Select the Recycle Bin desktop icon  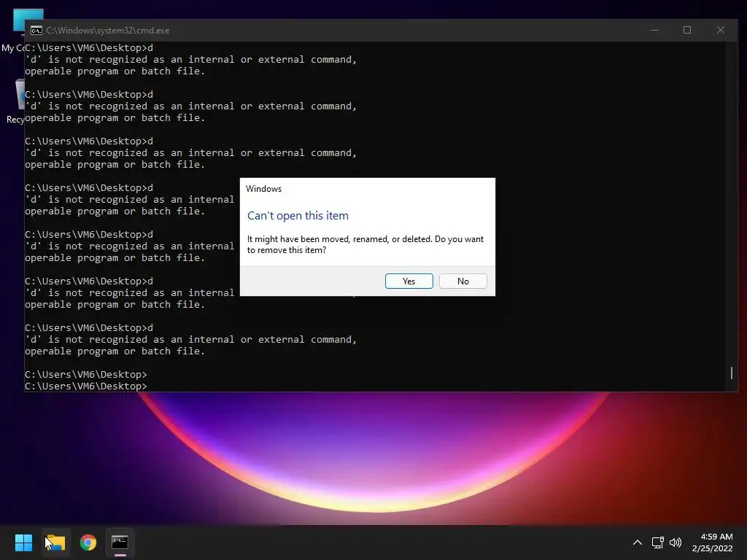tap(15, 101)
